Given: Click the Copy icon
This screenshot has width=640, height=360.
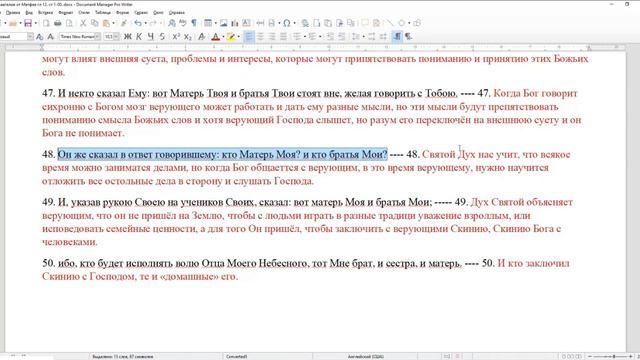Looking at the screenshot, I should tap(94, 23).
